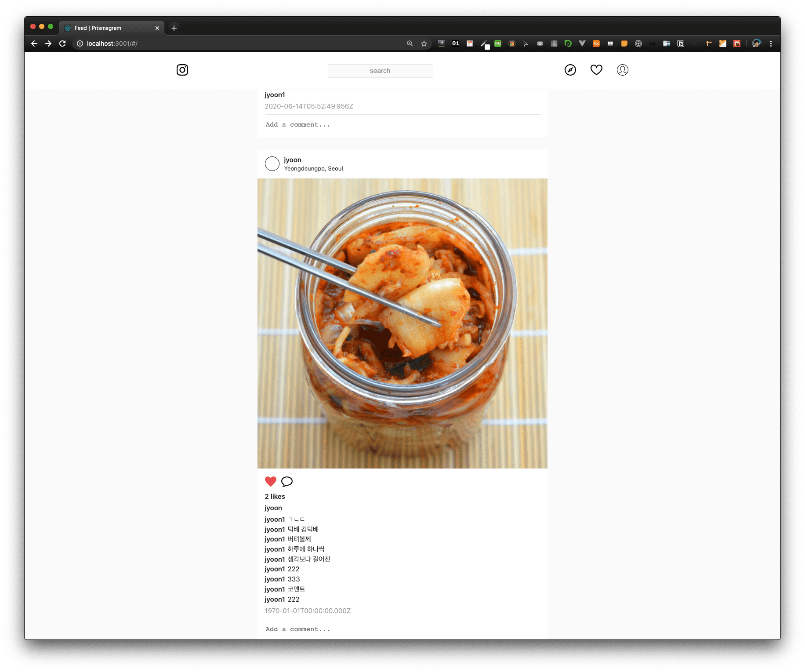The width and height of the screenshot is (805, 672).
Task: Open notifications via header heart icon
Action: pos(596,70)
